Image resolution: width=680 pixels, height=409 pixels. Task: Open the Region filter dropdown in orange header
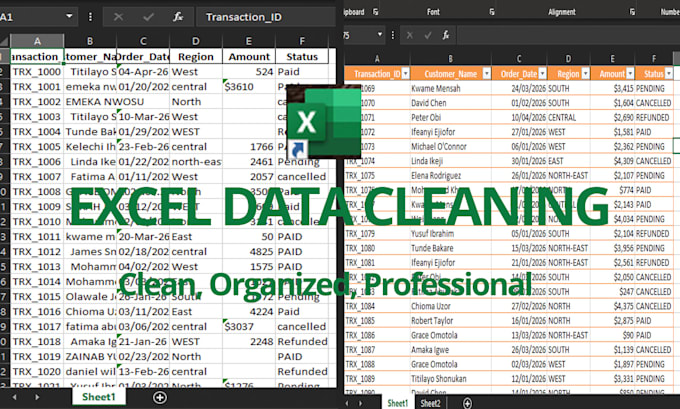click(585, 74)
